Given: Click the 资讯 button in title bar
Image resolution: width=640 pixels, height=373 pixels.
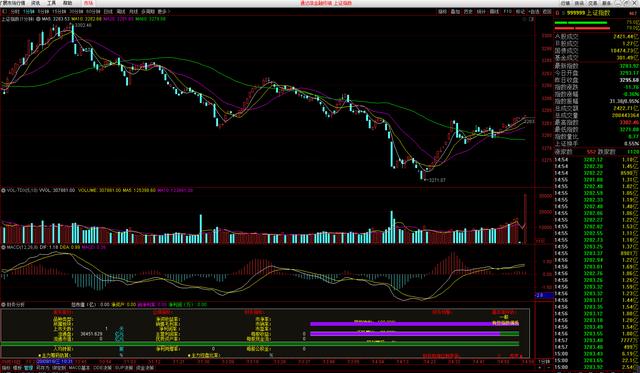Looking at the screenshot, I should coord(580,3).
